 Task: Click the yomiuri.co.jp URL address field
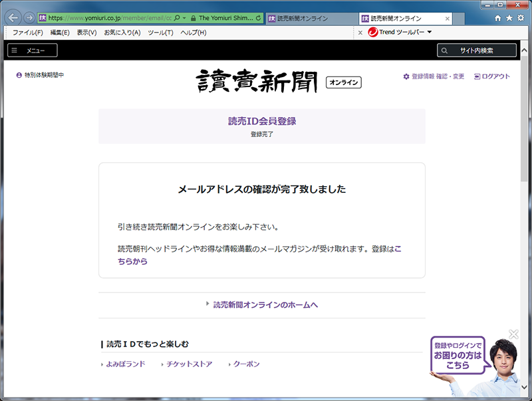coord(110,18)
